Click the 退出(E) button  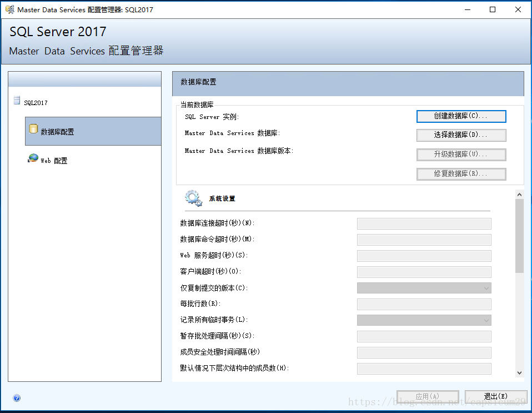click(x=496, y=396)
